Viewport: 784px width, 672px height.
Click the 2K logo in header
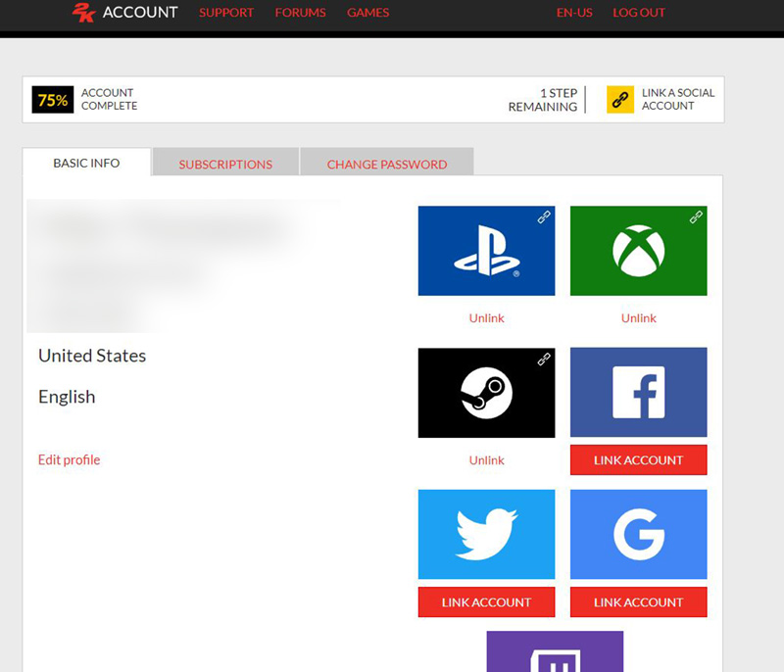tap(82, 13)
